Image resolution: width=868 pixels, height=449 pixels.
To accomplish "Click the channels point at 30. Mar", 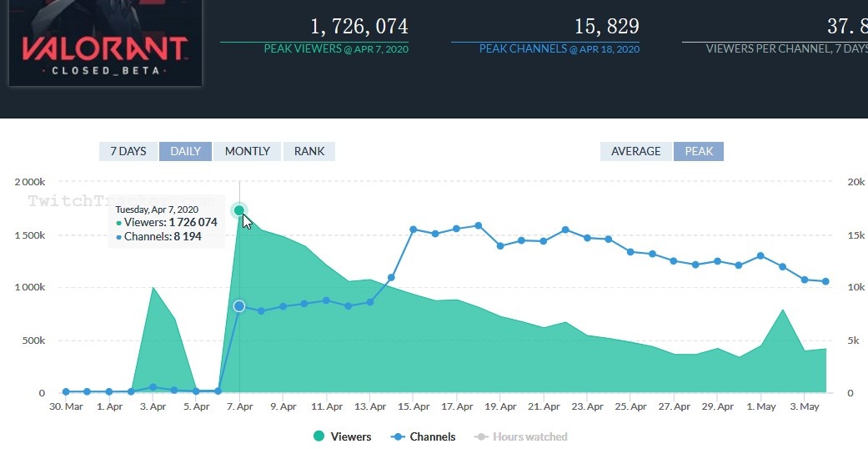I will point(66,392).
